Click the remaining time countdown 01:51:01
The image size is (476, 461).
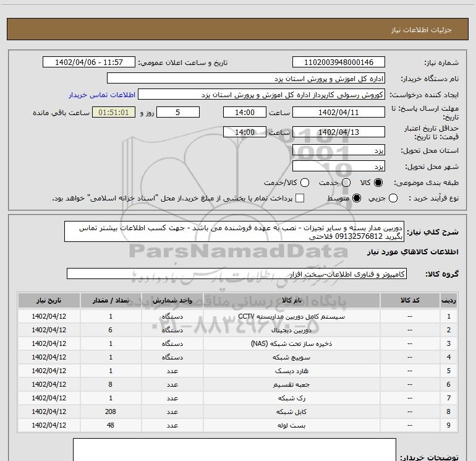click(x=114, y=113)
